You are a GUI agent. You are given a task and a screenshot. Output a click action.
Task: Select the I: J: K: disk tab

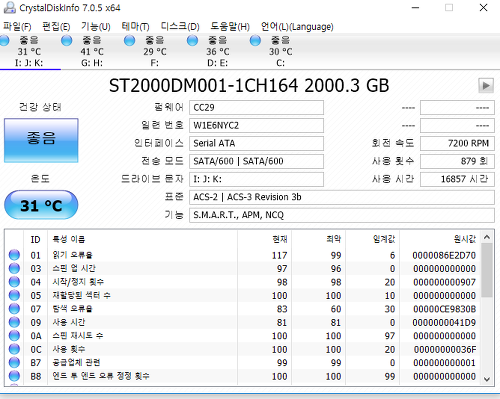29,51
